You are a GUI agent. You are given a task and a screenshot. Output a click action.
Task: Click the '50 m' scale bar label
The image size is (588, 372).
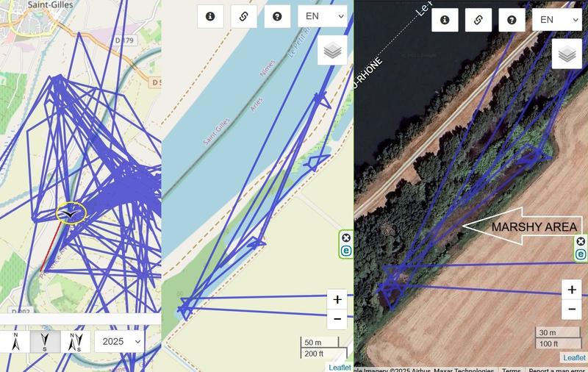point(313,343)
